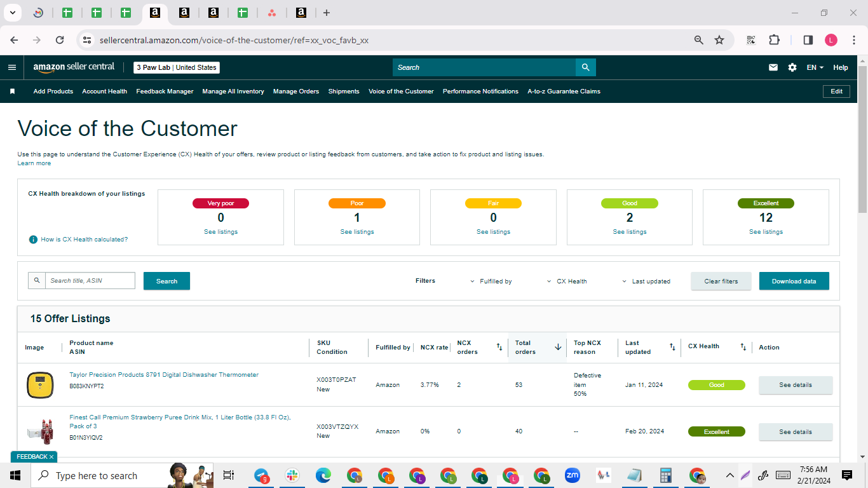Open the Windows notification center

click(x=846, y=475)
